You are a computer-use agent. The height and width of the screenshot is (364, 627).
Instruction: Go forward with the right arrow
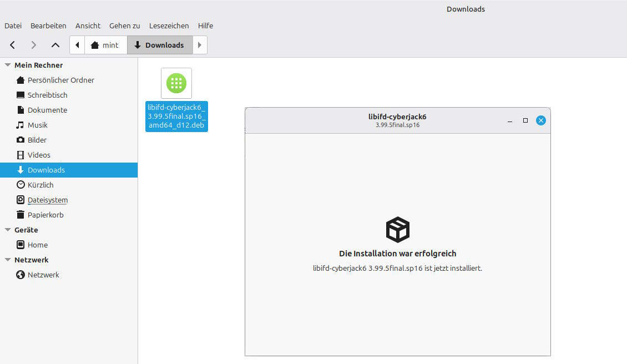[34, 45]
